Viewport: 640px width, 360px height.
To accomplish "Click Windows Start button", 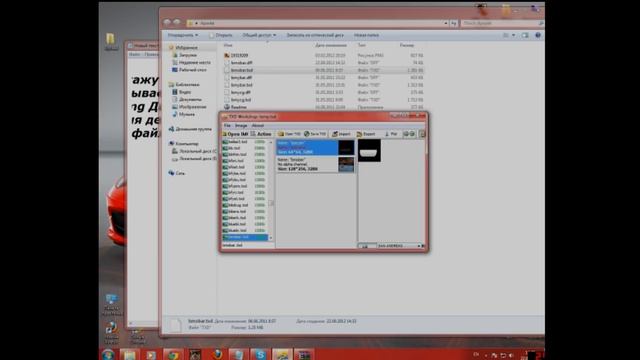I will (x=108, y=354).
